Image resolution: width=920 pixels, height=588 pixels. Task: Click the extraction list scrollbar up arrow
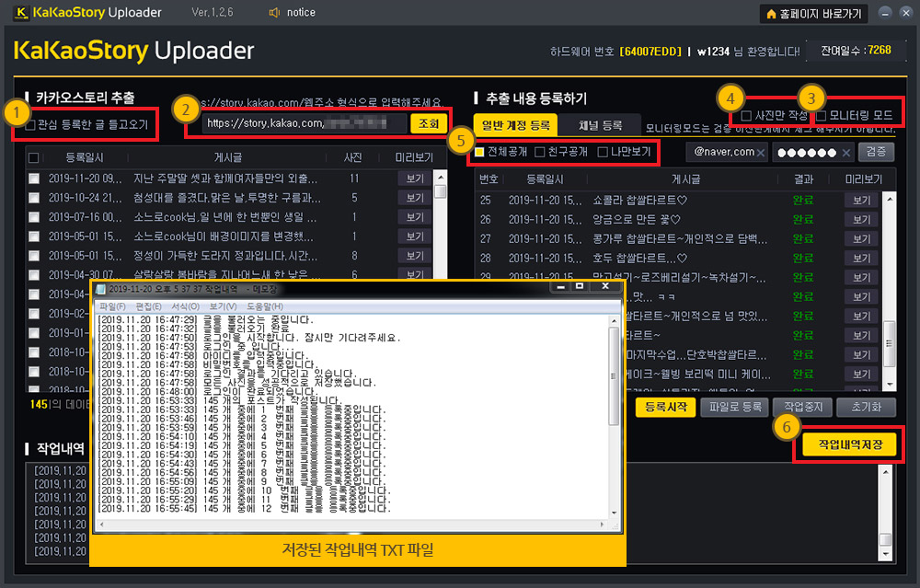pos(440,177)
